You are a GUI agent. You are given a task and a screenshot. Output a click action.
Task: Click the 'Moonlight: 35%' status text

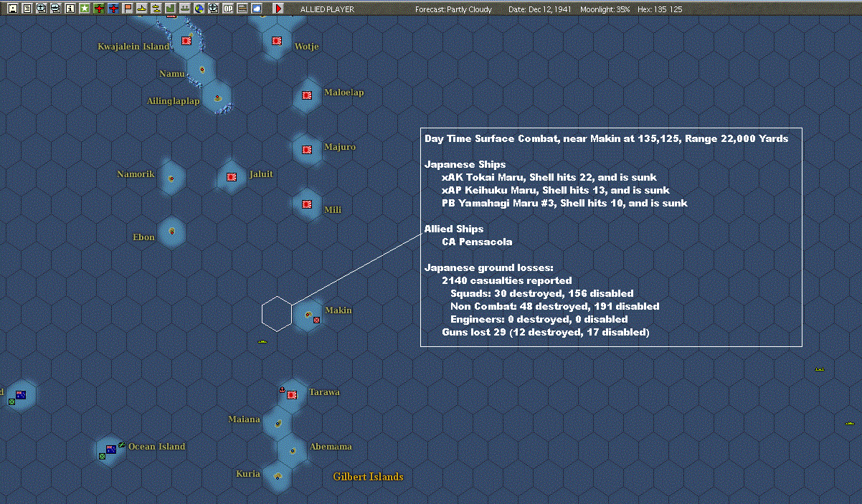pos(605,9)
